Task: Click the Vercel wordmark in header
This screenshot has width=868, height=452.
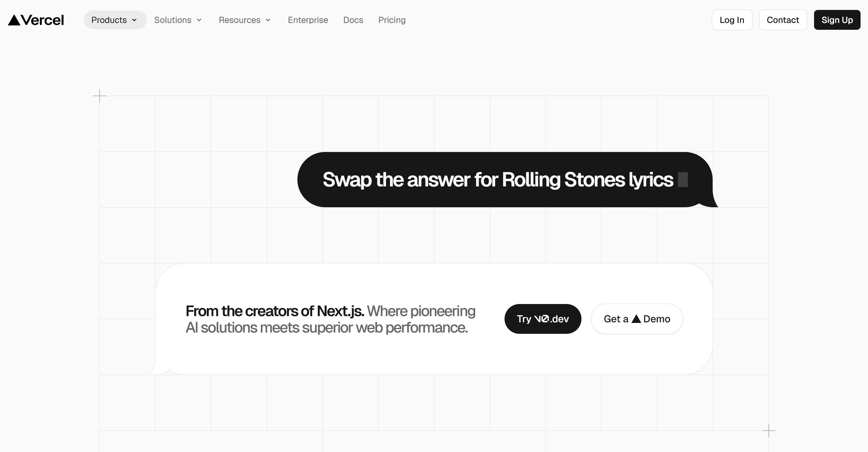Action: (x=42, y=20)
